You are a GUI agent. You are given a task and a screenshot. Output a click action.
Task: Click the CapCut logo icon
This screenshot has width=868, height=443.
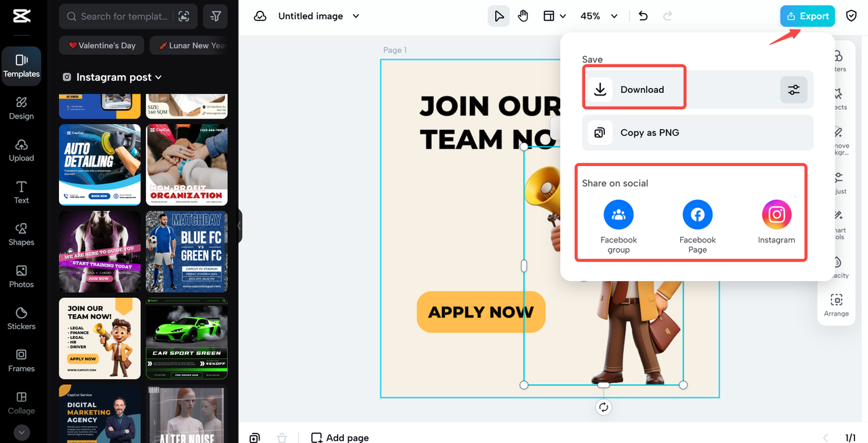(x=21, y=16)
